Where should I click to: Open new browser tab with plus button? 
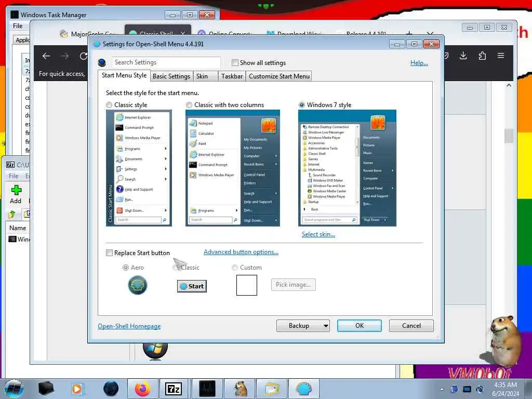click(x=409, y=34)
